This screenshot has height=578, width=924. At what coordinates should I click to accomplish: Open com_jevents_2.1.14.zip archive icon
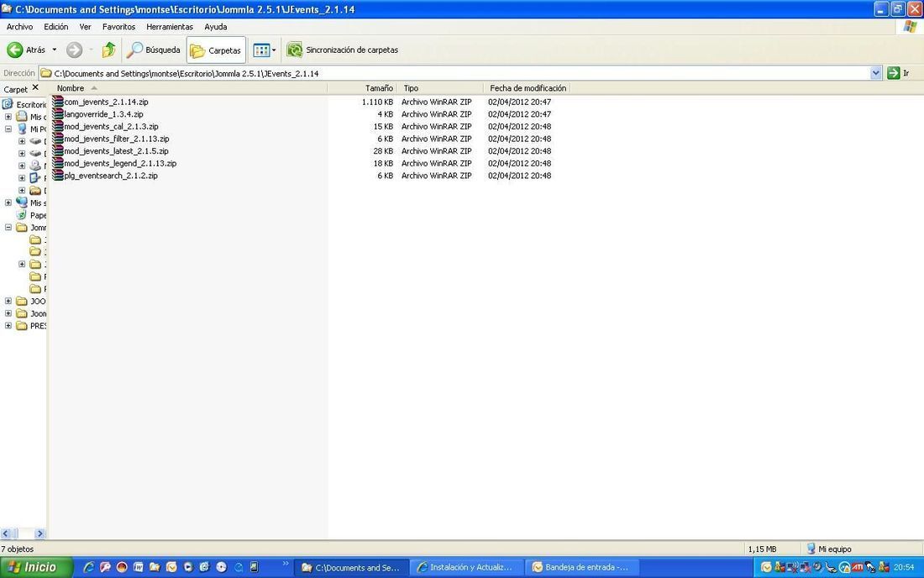point(58,102)
